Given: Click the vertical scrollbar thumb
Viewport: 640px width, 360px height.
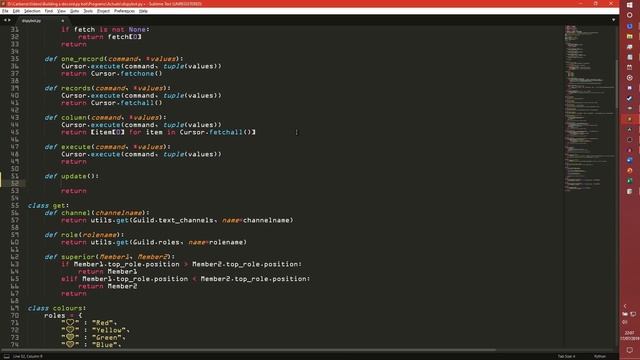Looking at the screenshot, I should tap(616, 84).
